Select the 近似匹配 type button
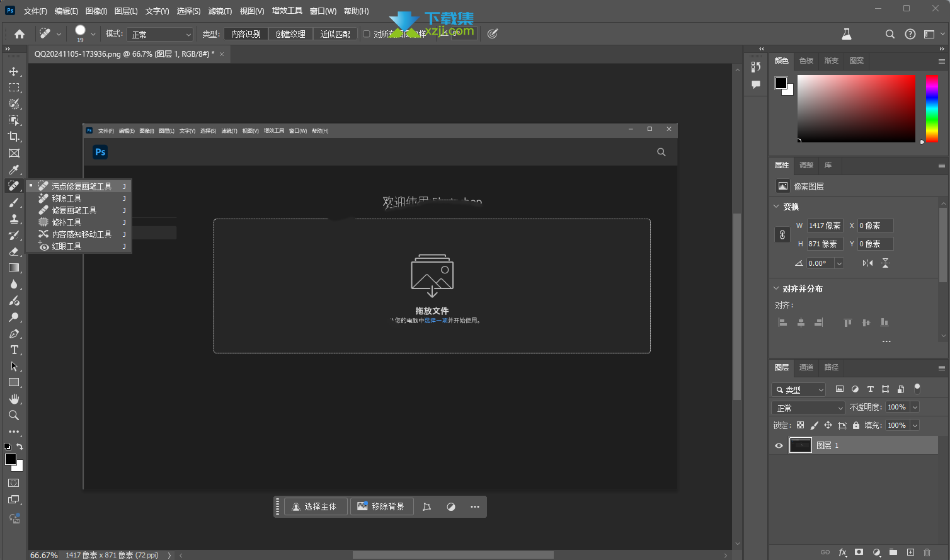The image size is (950, 560). pos(335,34)
